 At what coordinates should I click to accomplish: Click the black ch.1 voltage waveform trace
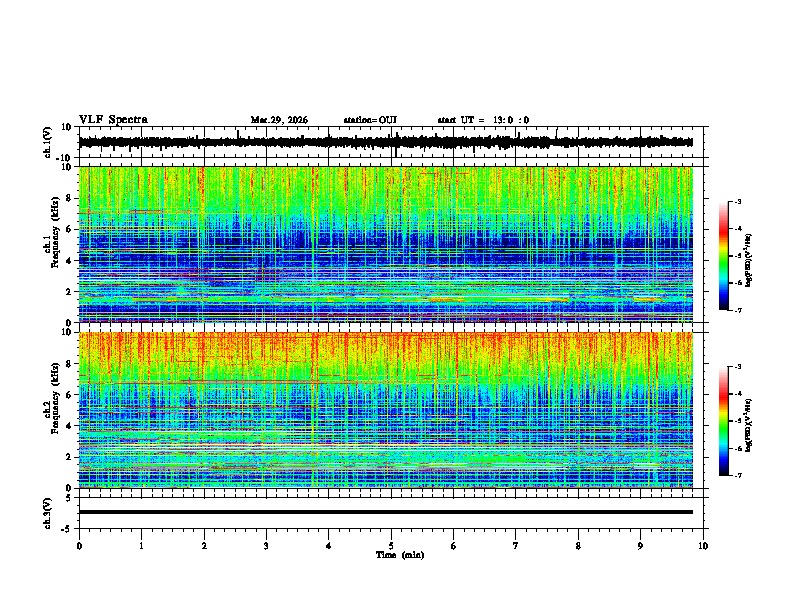(385, 142)
